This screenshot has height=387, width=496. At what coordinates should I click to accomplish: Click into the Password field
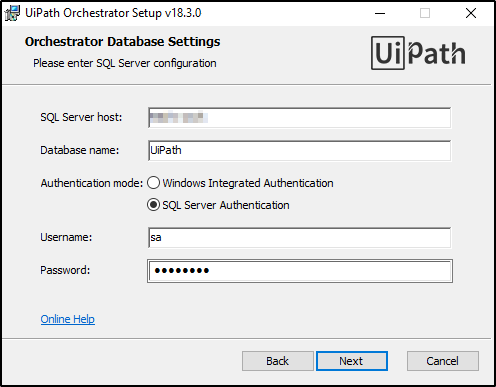tap(300, 271)
